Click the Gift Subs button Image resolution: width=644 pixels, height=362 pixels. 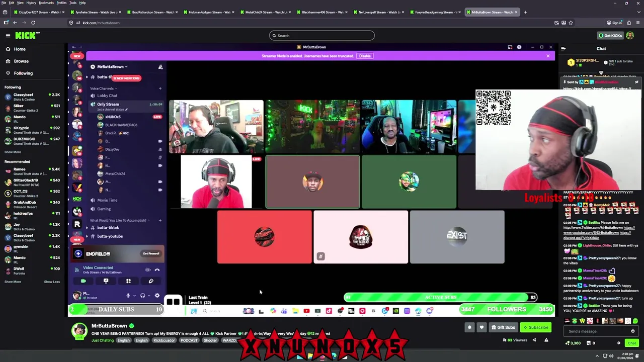tap(503, 327)
